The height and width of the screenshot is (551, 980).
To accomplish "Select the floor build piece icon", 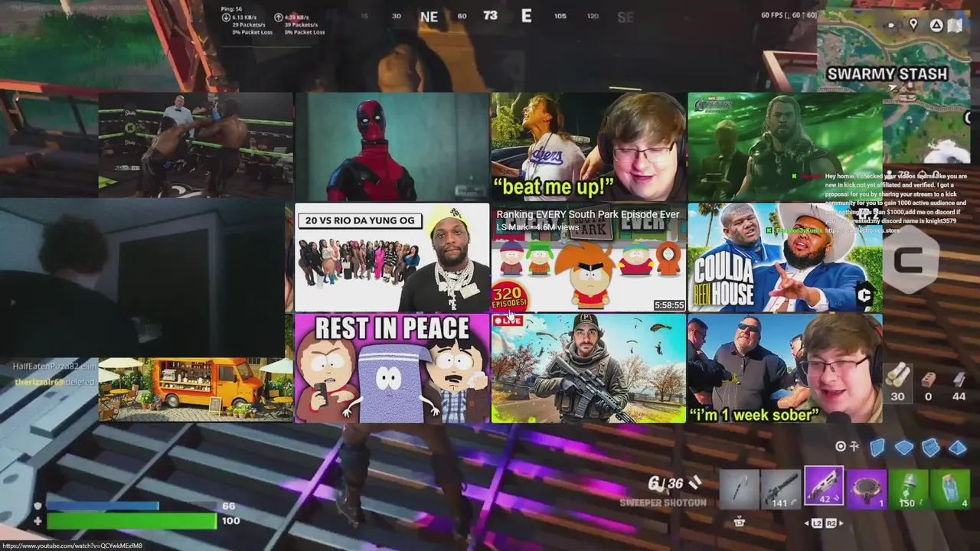I will (904, 448).
